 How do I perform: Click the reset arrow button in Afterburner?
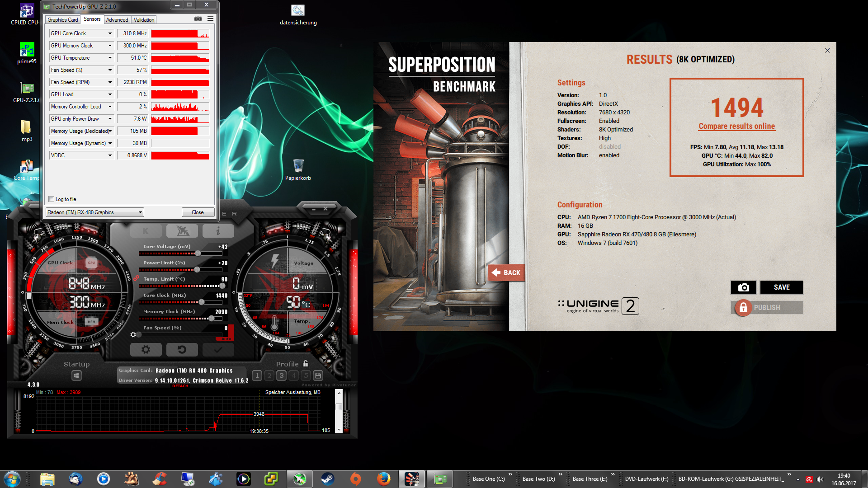coord(182,349)
